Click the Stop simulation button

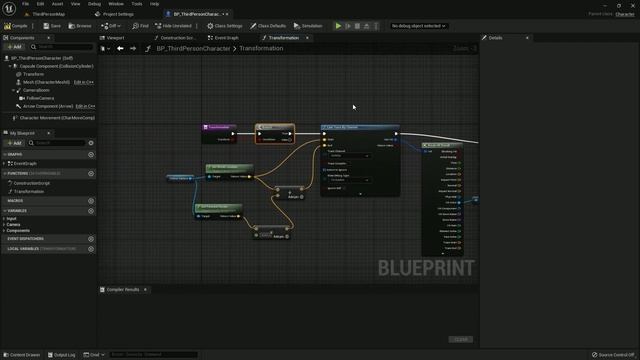pos(357,26)
